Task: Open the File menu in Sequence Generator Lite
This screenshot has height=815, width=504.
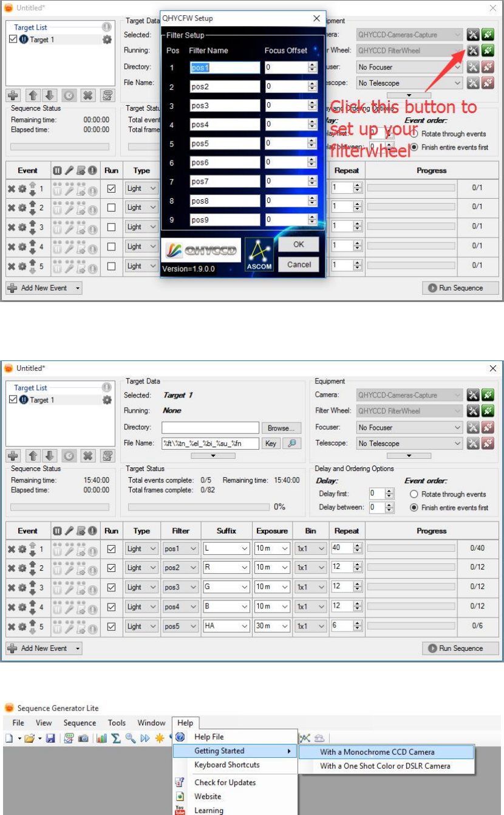Action: pyautogui.click(x=18, y=723)
